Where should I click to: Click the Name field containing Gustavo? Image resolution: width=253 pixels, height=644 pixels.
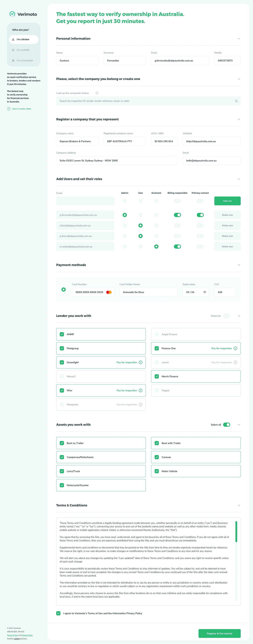click(x=77, y=61)
